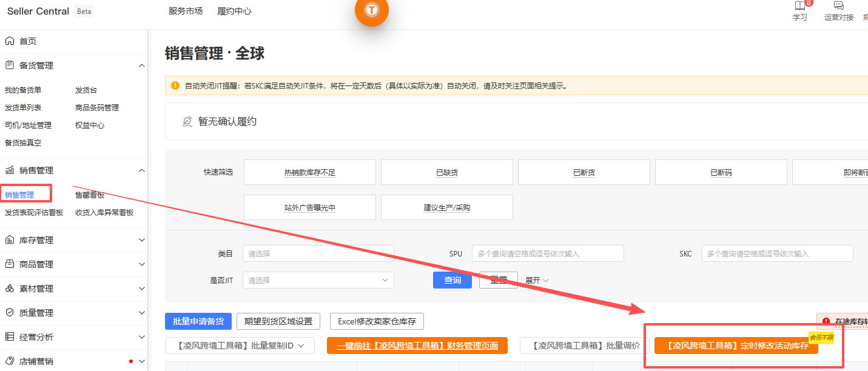868x371 pixels.
Task: Expand the 质量管理 section chevron
Action: tap(141, 313)
